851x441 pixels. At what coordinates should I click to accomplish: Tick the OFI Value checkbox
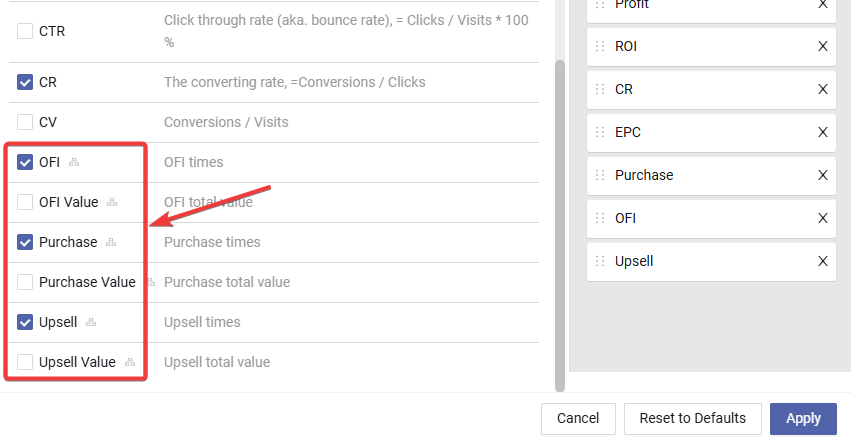click(x=25, y=202)
